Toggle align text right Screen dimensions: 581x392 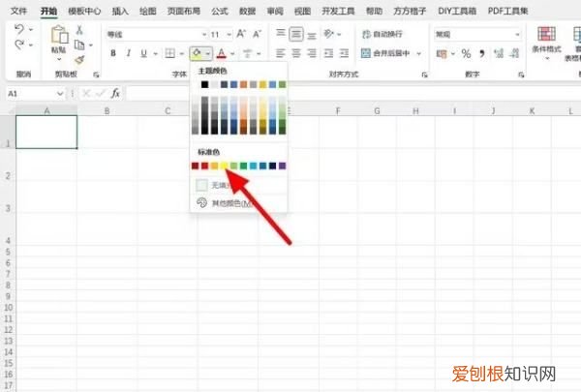[312, 53]
